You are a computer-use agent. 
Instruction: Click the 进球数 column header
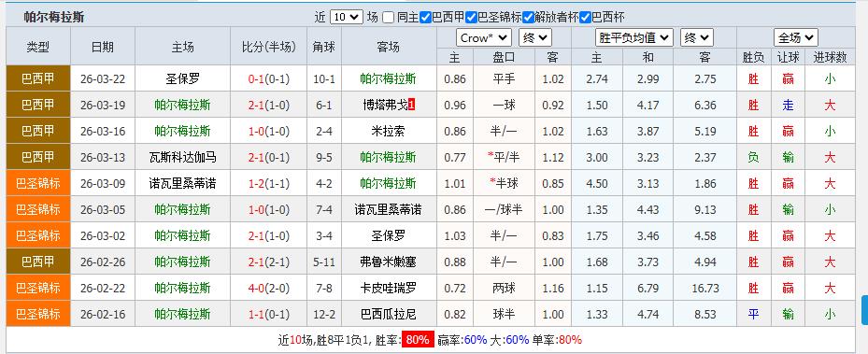(830, 57)
